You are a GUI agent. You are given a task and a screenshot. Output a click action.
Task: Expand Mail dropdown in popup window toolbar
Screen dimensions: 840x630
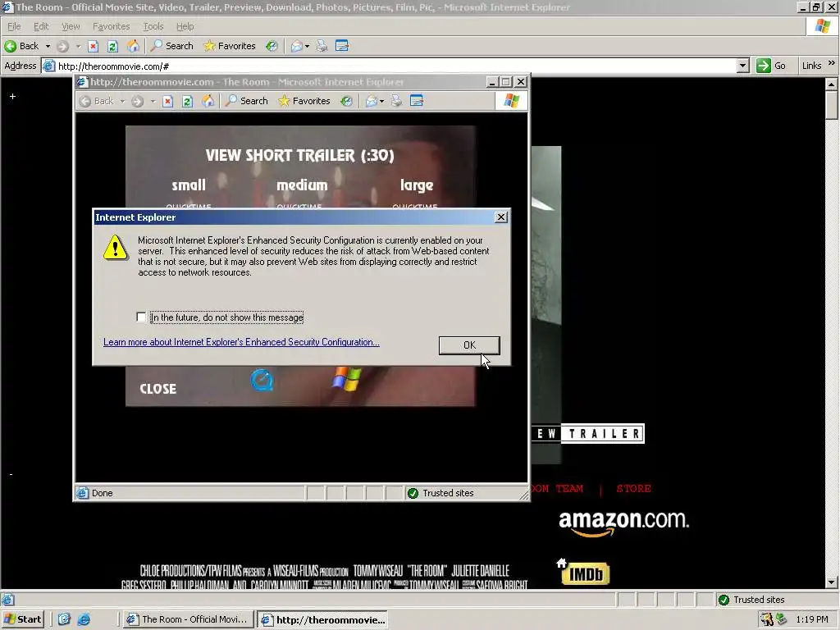point(381,101)
